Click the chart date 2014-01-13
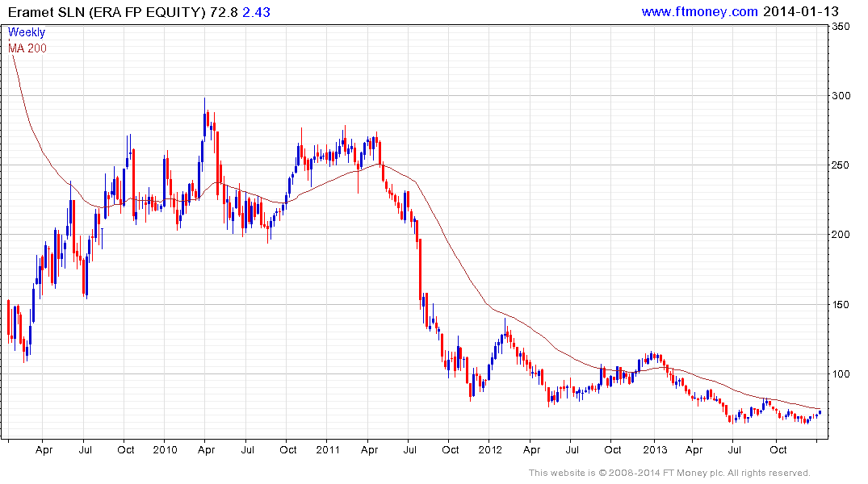The image size is (868, 484). coord(800,11)
